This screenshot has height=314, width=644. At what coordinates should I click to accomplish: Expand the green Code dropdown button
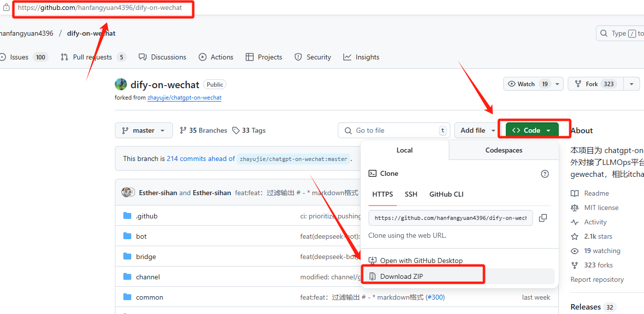point(532,130)
